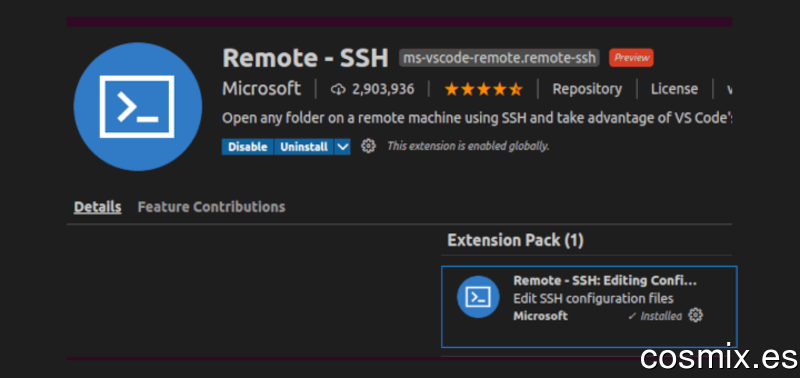Click the Microsoft publisher name under title

261,89
